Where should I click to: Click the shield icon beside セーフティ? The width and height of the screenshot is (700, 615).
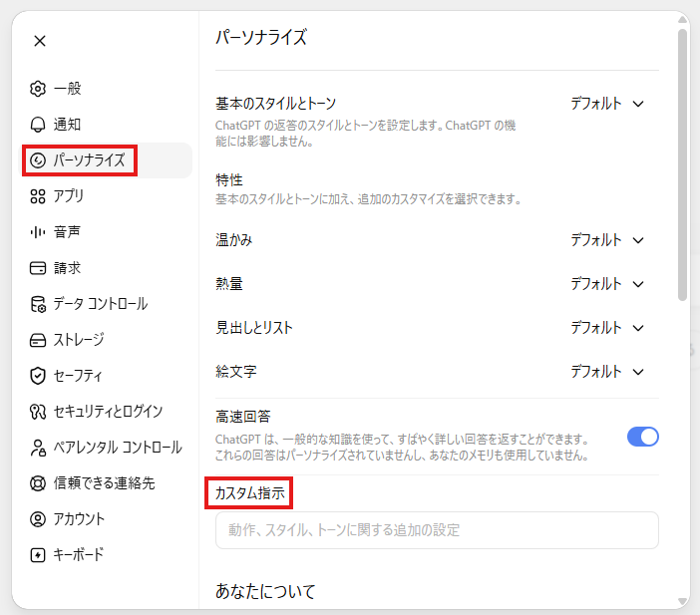(x=38, y=376)
